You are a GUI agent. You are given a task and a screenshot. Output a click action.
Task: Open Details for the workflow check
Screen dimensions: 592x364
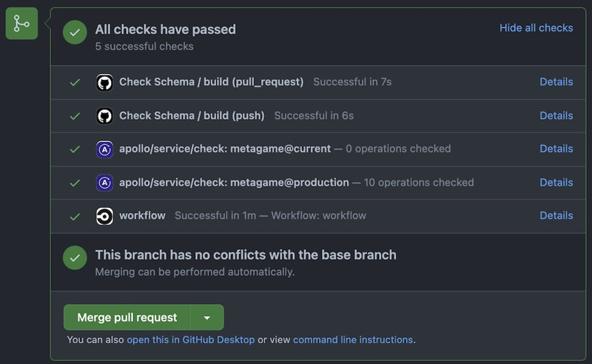(x=556, y=215)
